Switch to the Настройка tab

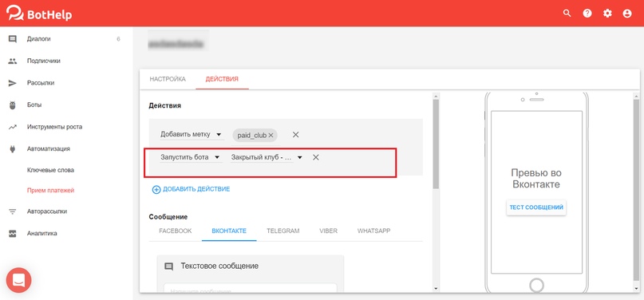[168, 79]
